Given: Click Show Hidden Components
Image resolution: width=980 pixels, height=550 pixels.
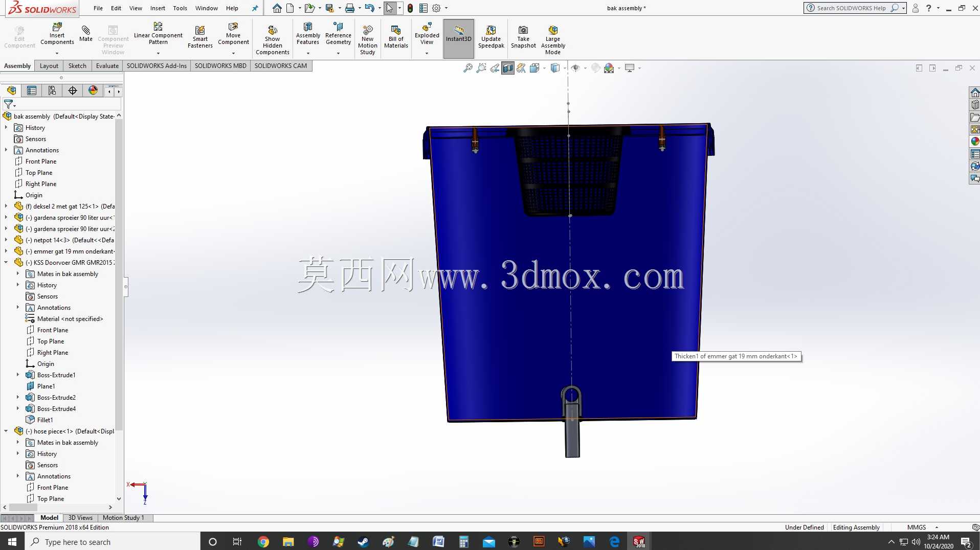Looking at the screenshot, I should coord(272,40).
